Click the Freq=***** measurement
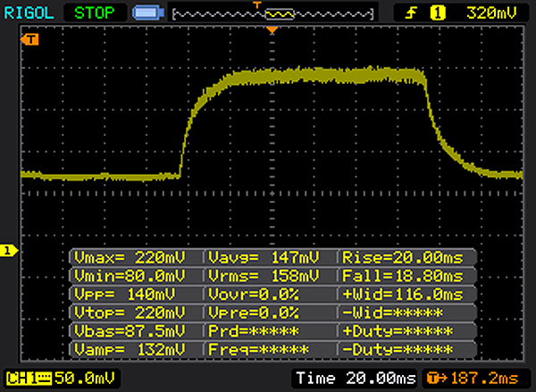The height and width of the screenshot is (392, 536). point(258,349)
